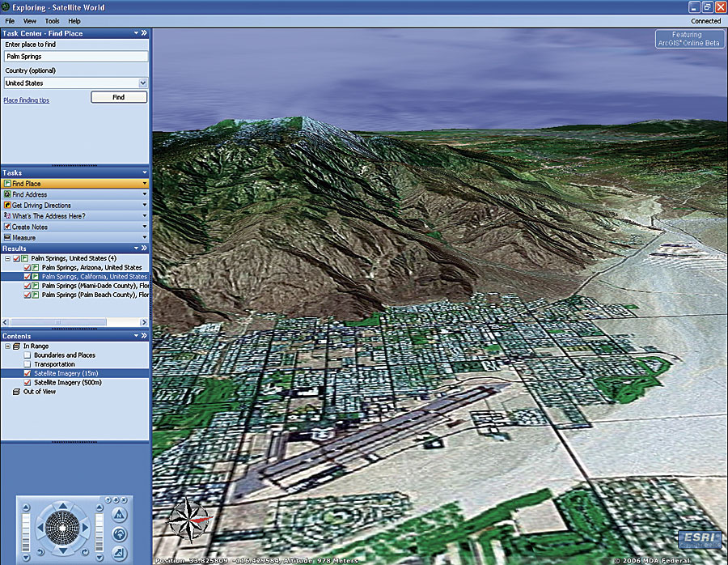Open the Country dropdown list
Viewport: 728px width, 565px height.
143,83
